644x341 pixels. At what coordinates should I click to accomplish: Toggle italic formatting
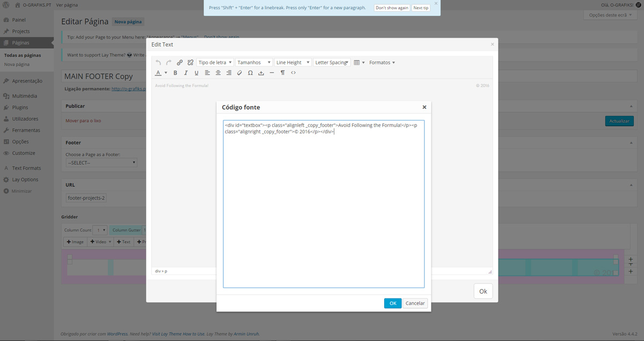(186, 73)
